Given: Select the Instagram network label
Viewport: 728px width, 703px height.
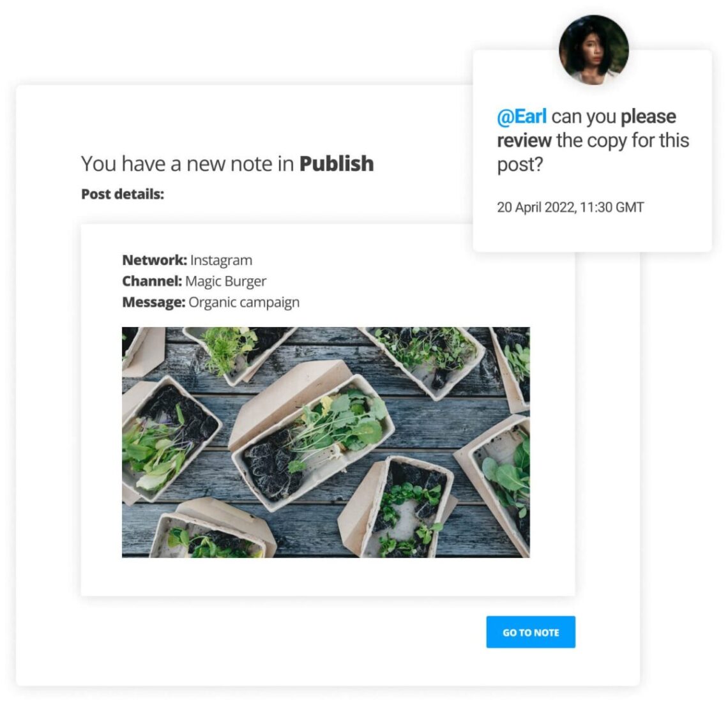Looking at the screenshot, I should tap(220, 260).
